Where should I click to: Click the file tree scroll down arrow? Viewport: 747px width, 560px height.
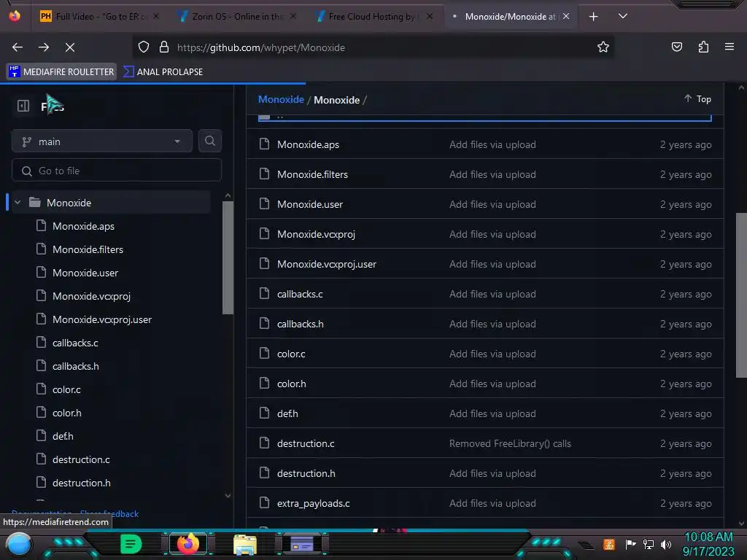(228, 496)
